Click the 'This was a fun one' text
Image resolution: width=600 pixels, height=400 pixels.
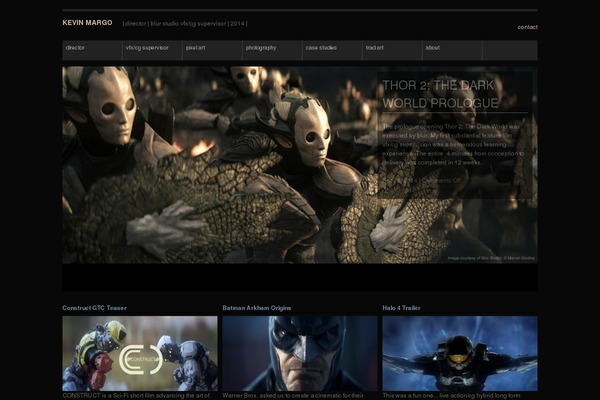pos(451,396)
